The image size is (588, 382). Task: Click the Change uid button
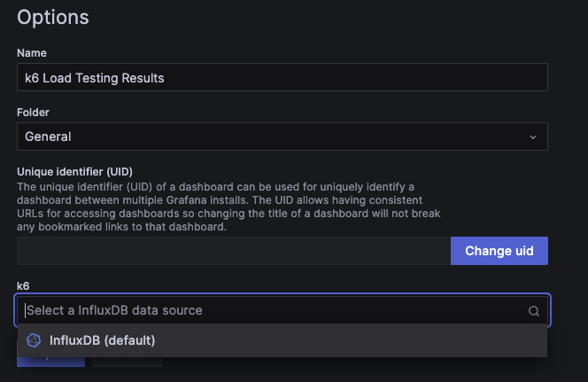499,251
